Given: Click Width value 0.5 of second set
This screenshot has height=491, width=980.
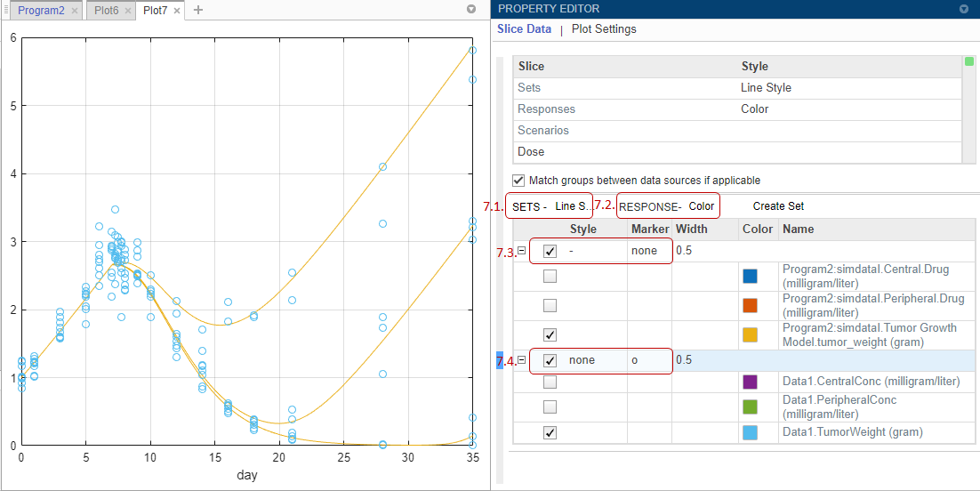Looking at the screenshot, I should coord(685,360).
